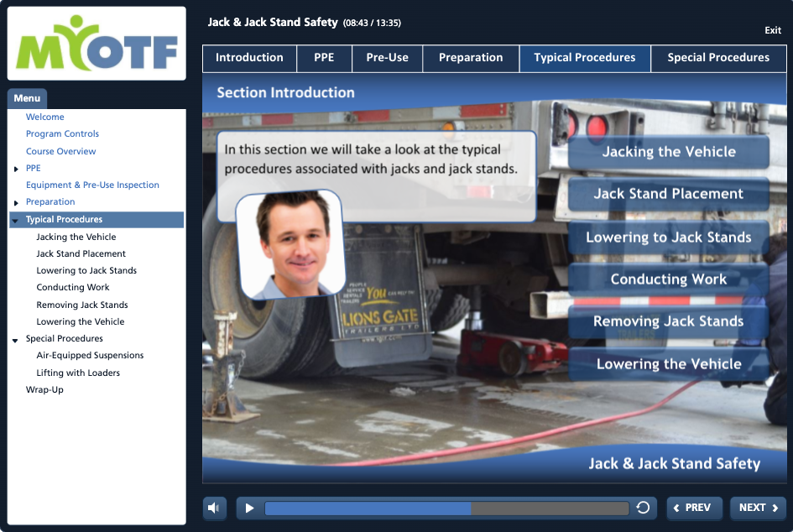The width and height of the screenshot is (793, 532).
Task: Open the PPE tab
Action: [324, 58]
